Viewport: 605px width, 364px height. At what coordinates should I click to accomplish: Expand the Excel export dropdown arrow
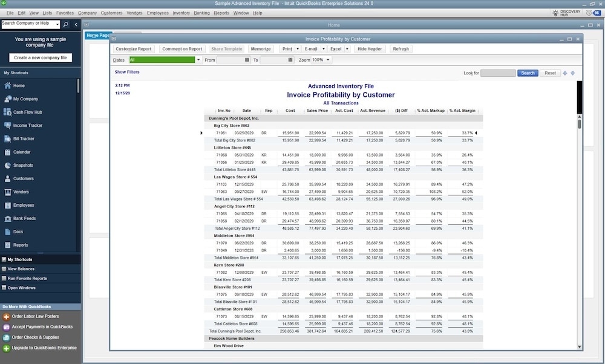pyautogui.click(x=347, y=49)
